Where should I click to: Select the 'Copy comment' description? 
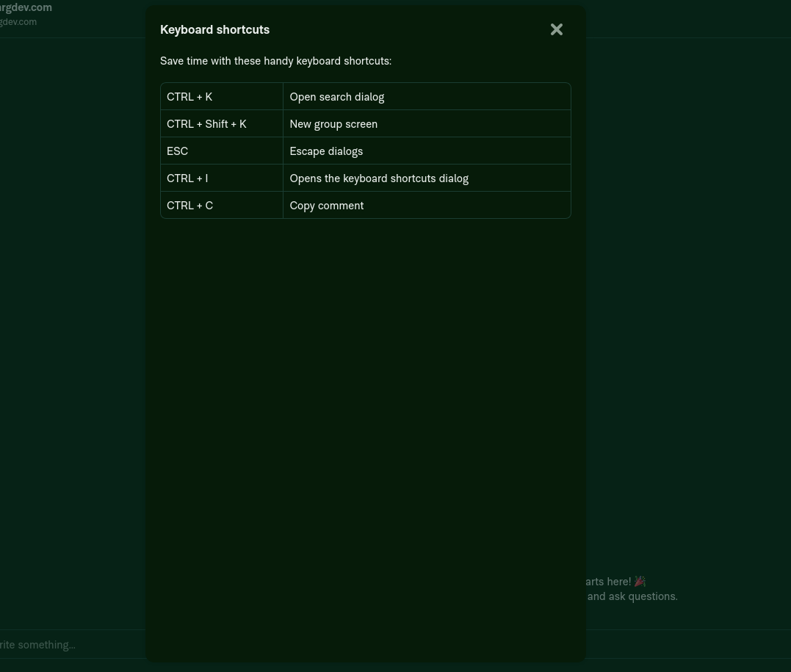326,206
